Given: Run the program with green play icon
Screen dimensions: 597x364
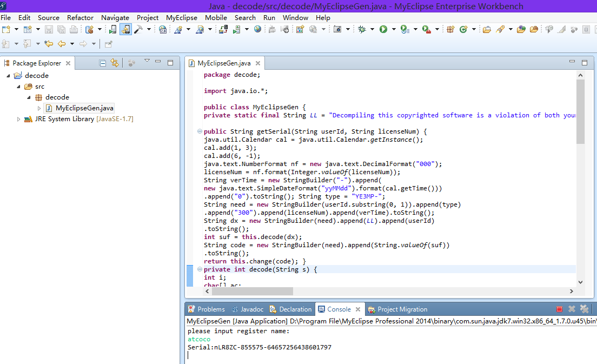Looking at the screenshot, I should pos(383,29).
